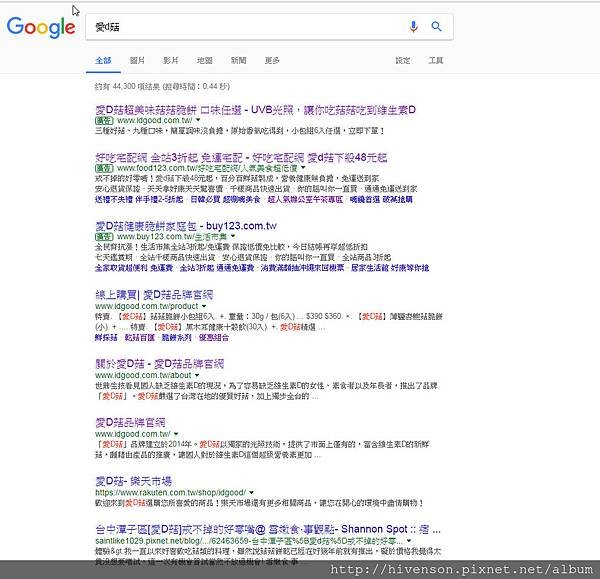This screenshot has height=579, width=600.
Task: Open sitelink 送禮不失禮 伴手禮2-5折起
Action: 139,199
